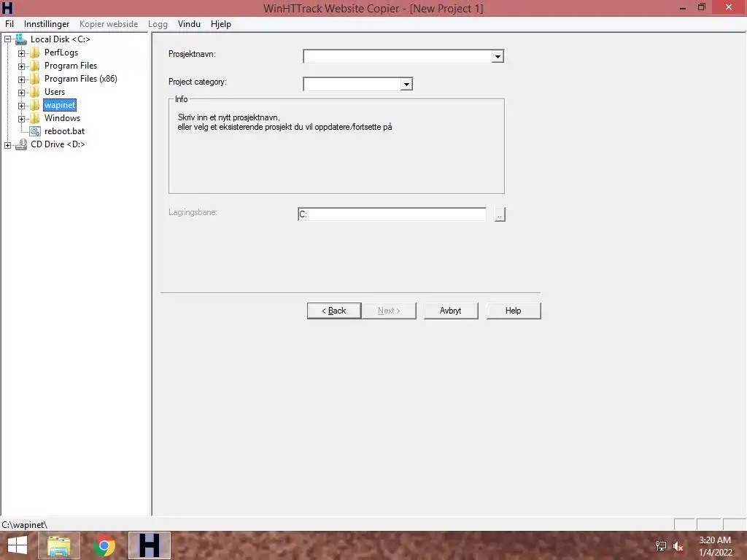Click the Program Files folder icon
Screen dimensions: 747x560
tap(35, 66)
